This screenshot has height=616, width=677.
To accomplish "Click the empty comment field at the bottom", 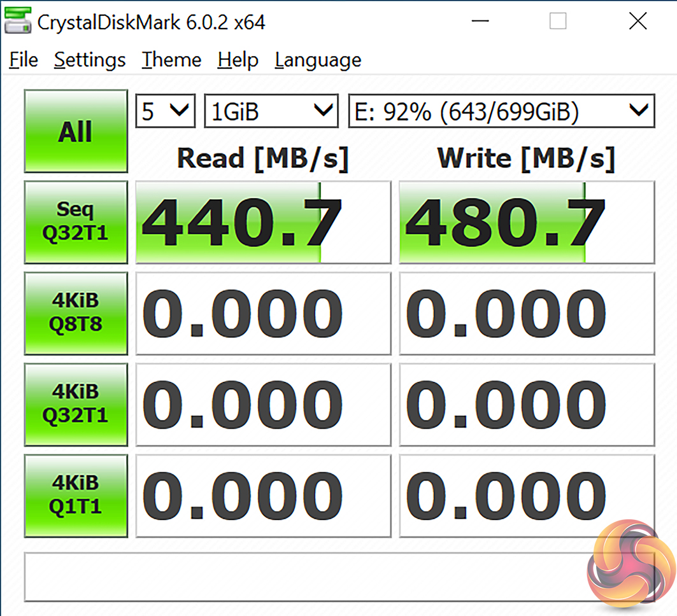I will click(x=339, y=577).
